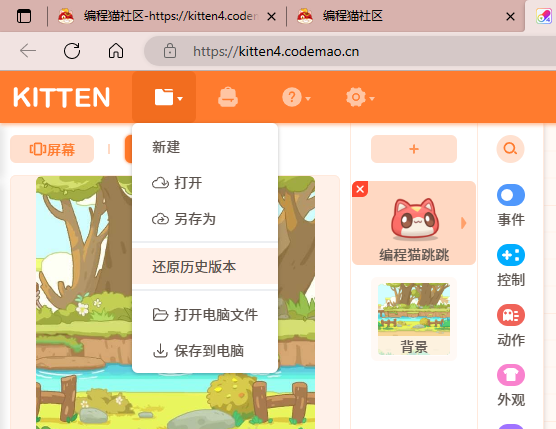Add a new sprite with plus button
The height and width of the screenshot is (429, 556).
414,149
